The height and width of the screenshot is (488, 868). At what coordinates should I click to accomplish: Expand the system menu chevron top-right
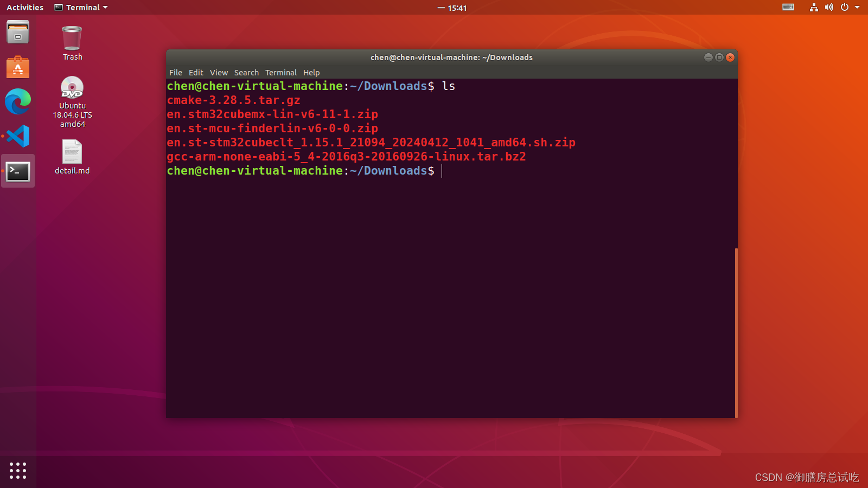(856, 8)
